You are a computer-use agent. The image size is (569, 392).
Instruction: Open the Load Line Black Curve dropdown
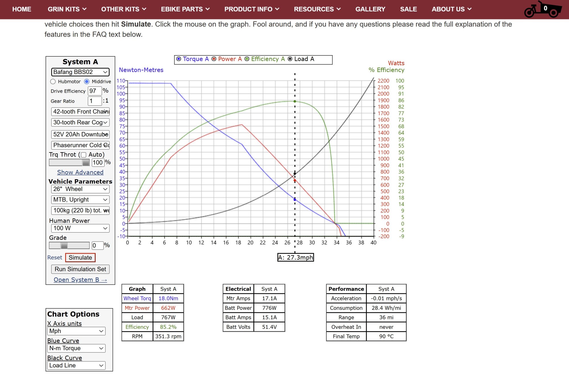76,366
